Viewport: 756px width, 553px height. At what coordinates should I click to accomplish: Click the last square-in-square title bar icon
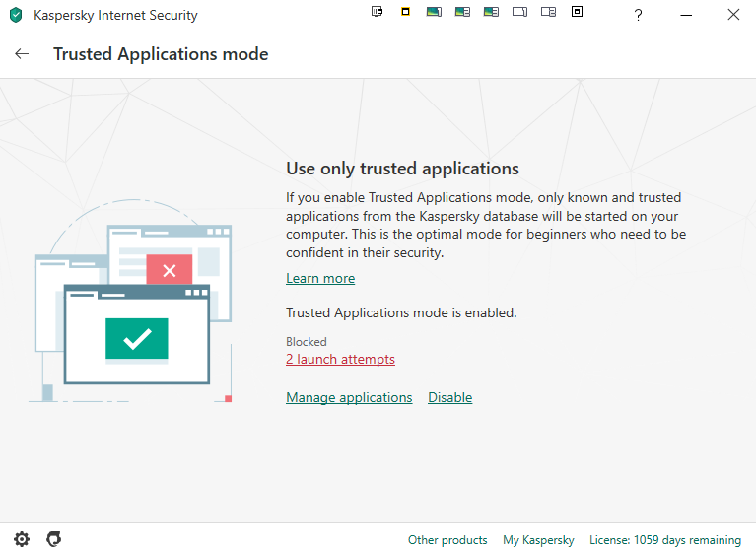point(577,12)
